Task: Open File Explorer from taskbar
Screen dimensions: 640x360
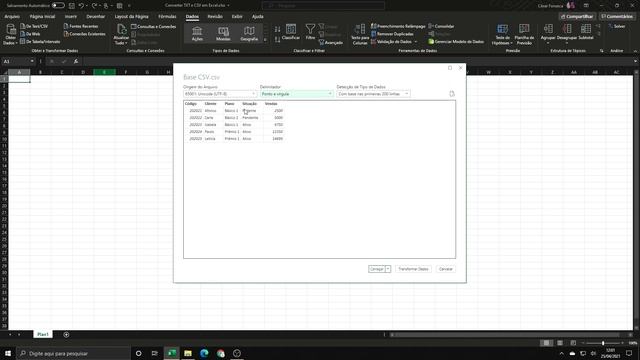Action: pyautogui.click(x=188, y=353)
